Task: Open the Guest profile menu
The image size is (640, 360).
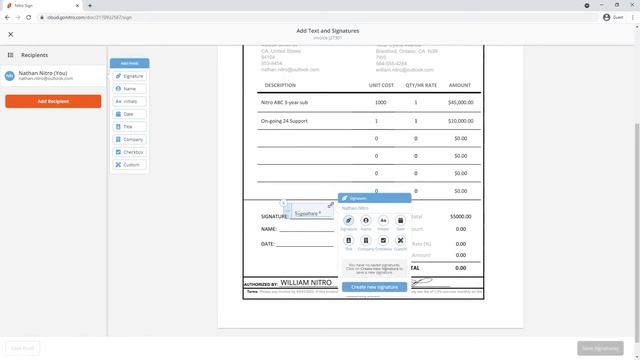Action: pos(613,17)
